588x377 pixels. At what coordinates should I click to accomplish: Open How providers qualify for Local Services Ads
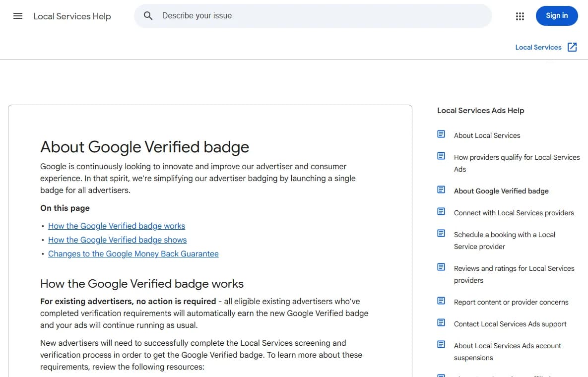(517, 163)
